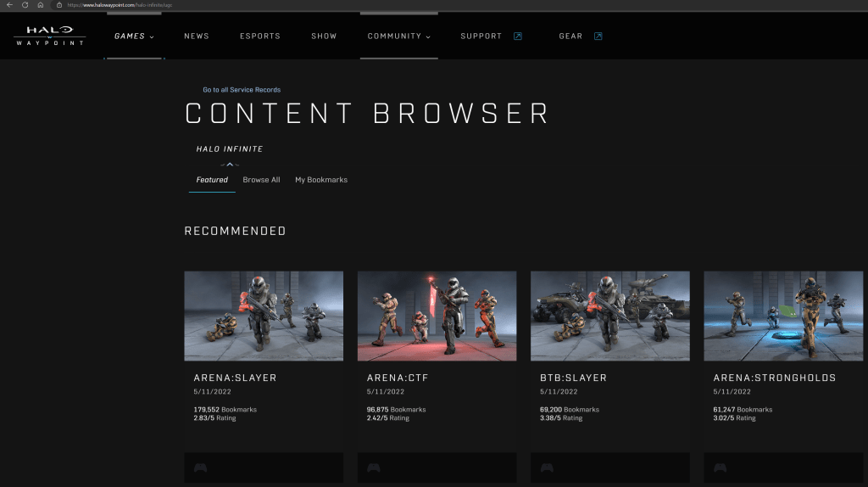Viewport: 868px width, 487px height.
Task: Select the My Bookmarks tab
Action: 321,180
